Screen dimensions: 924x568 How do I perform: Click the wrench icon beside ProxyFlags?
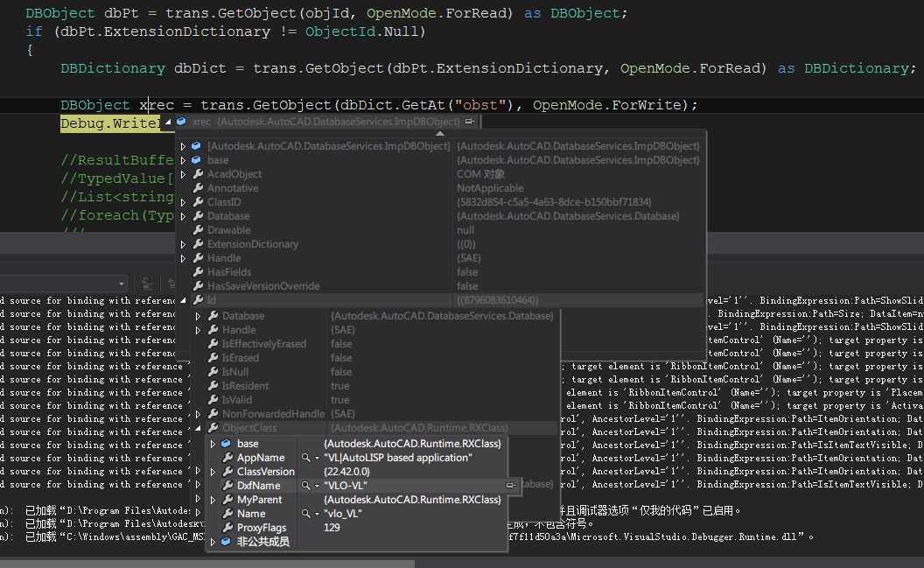(x=227, y=525)
